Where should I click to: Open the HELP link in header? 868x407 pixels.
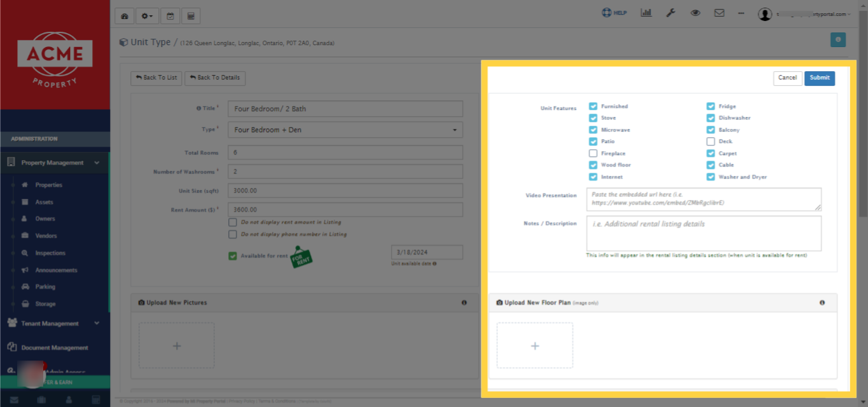(614, 13)
